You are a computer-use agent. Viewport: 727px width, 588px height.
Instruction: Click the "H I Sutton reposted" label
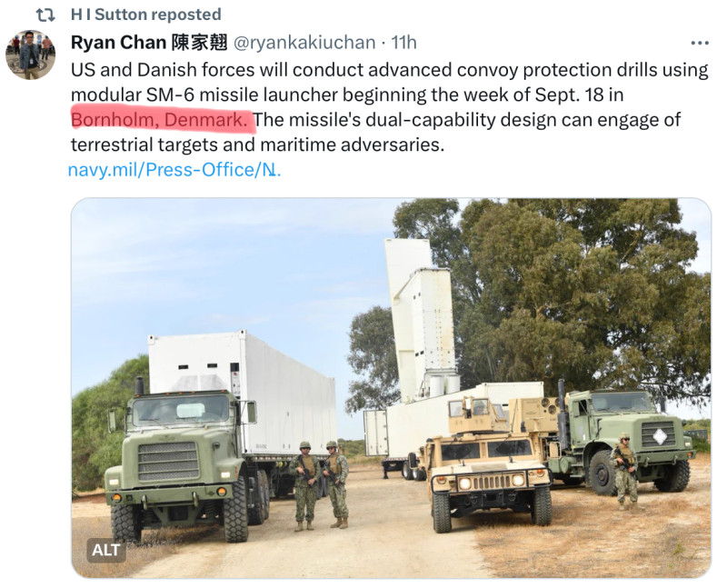[x=145, y=15]
